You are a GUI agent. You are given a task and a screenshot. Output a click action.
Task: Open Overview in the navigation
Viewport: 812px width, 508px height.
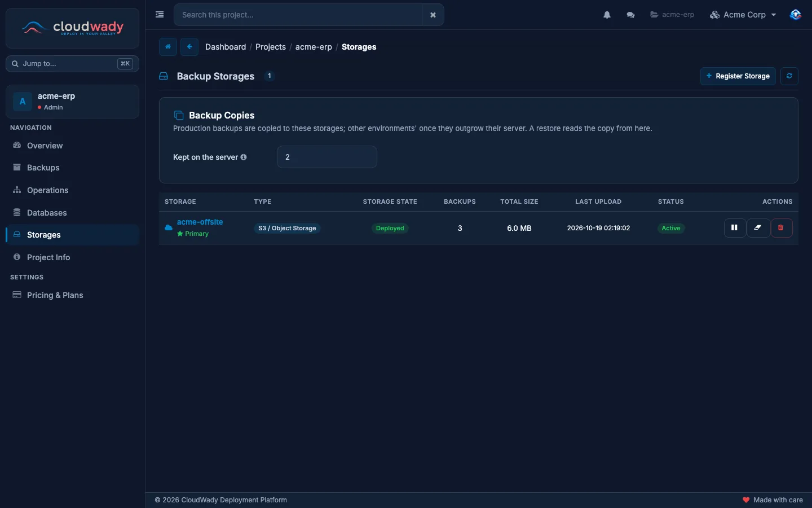[x=72, y=146]
